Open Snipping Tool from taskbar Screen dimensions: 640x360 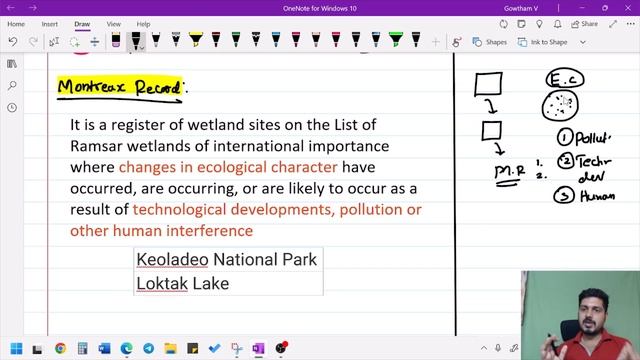pos(237,348)
